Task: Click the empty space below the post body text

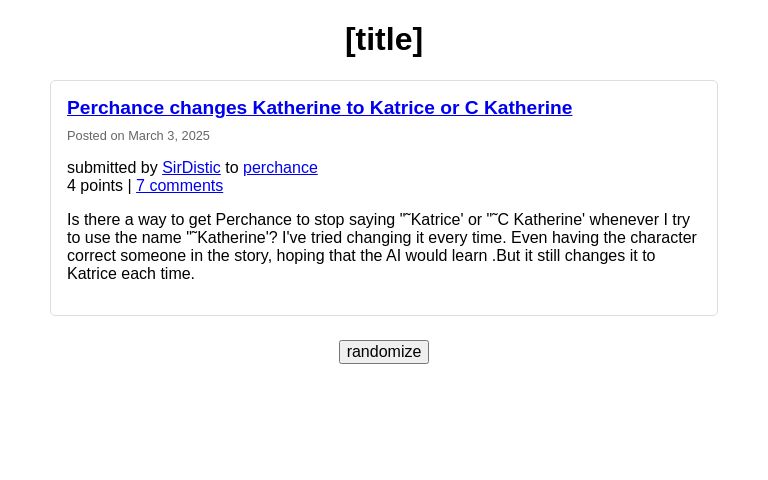Action: tap(384, 298)
